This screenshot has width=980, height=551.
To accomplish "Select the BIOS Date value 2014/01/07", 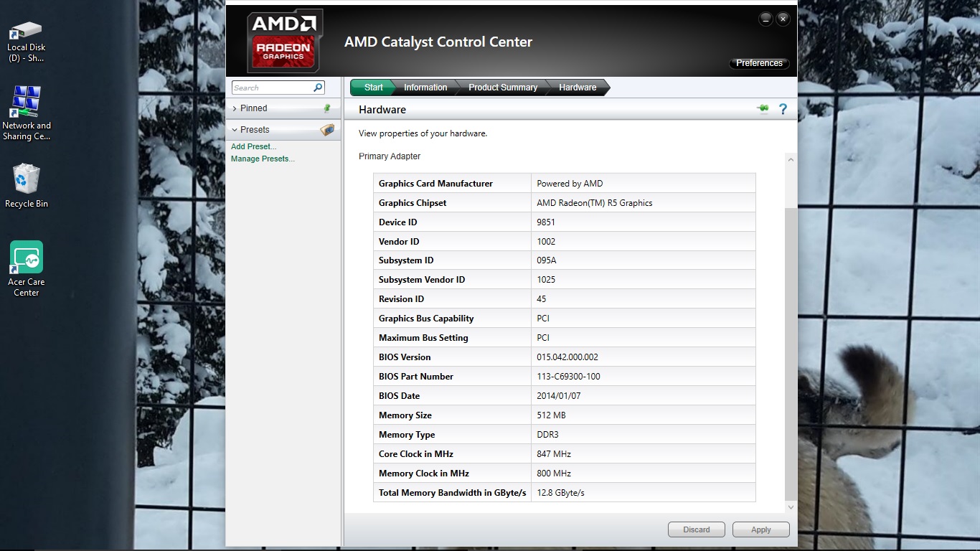I will tap(558, 396).
